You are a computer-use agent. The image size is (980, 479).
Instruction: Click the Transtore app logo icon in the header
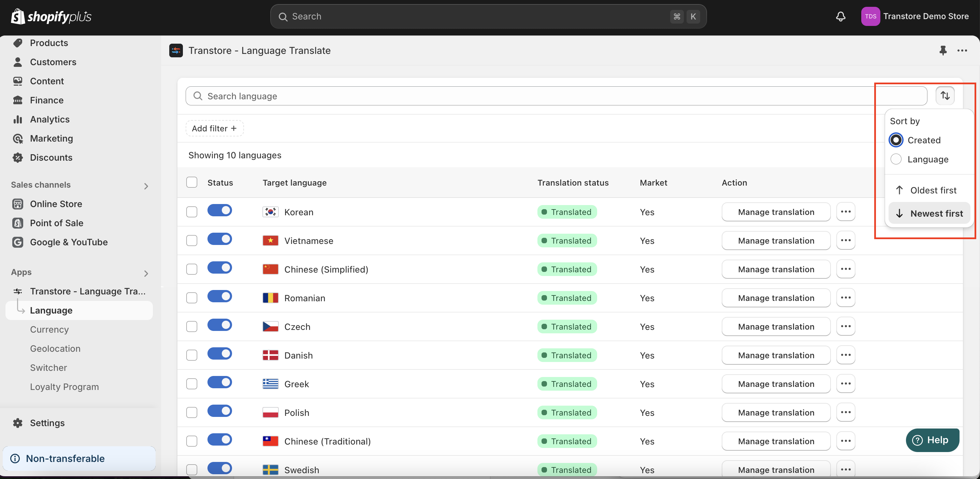[176, 50]
